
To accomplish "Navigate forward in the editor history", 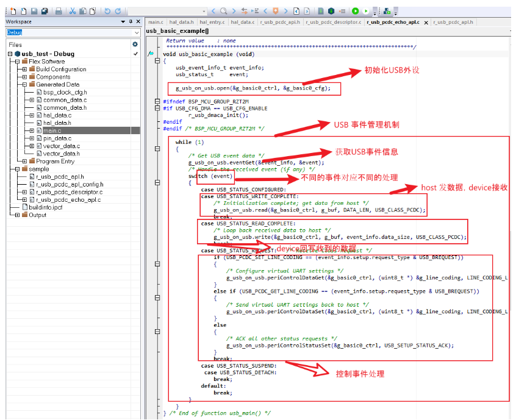I will (307, 11).
